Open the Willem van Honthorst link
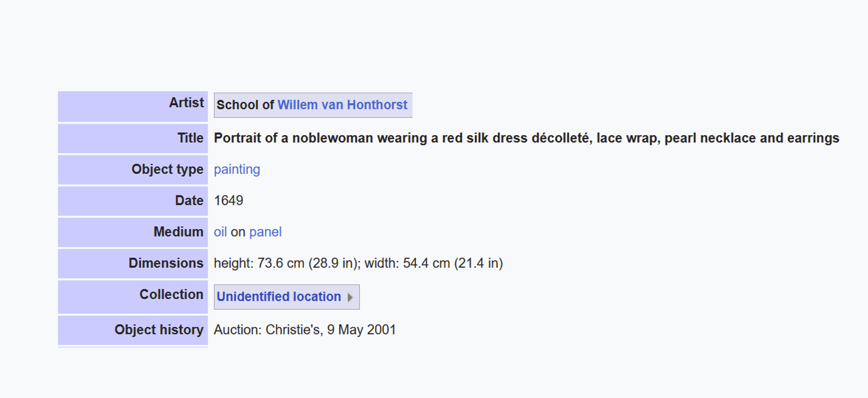Screen dimensions: 868x398 click(342, 105)
